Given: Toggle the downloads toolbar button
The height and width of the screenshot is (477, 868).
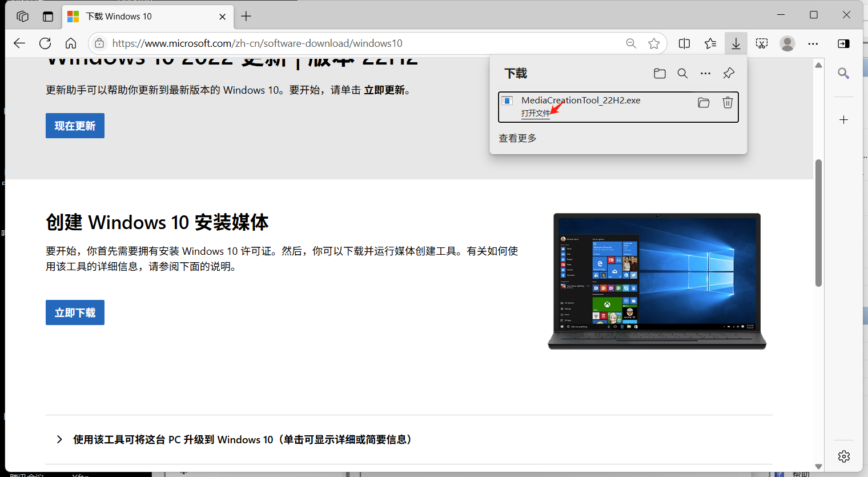Looking at the screenshot, I should 736,43.
